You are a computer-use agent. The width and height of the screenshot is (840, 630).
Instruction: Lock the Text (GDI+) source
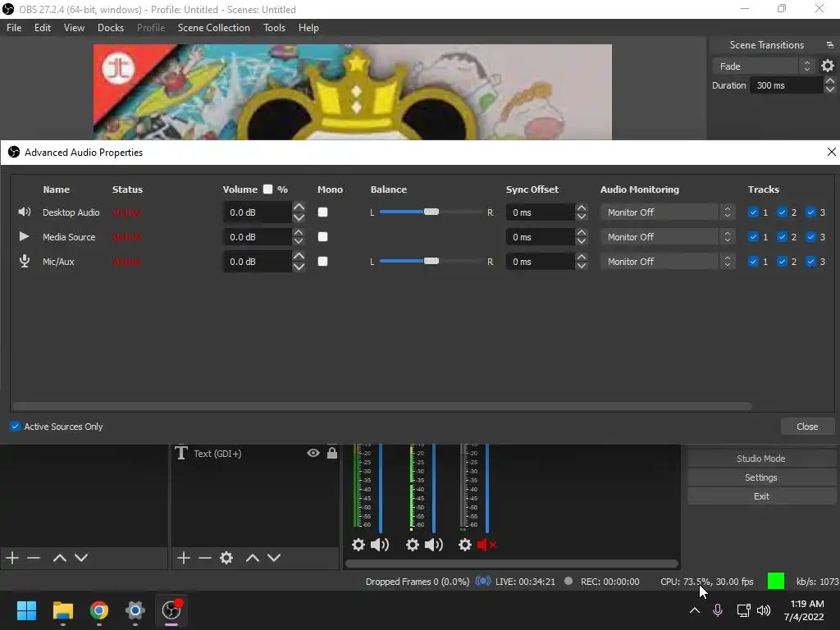332,453
